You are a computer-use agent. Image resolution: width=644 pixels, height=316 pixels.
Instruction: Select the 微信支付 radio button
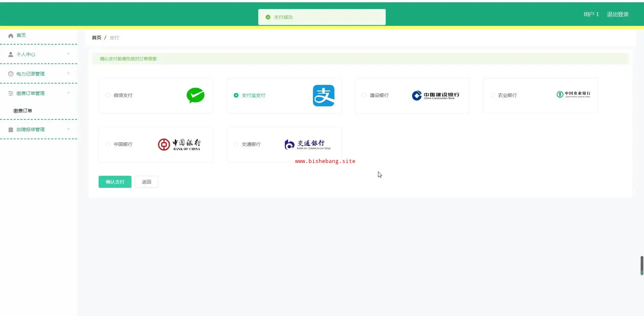(x=108, y=95)
